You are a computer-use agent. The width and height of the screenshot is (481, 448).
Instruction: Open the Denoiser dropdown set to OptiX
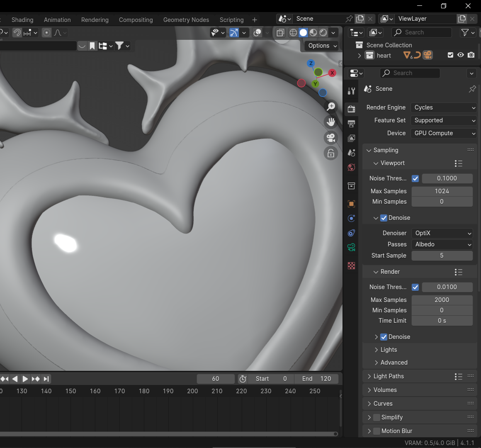click(x=442, y=233)
